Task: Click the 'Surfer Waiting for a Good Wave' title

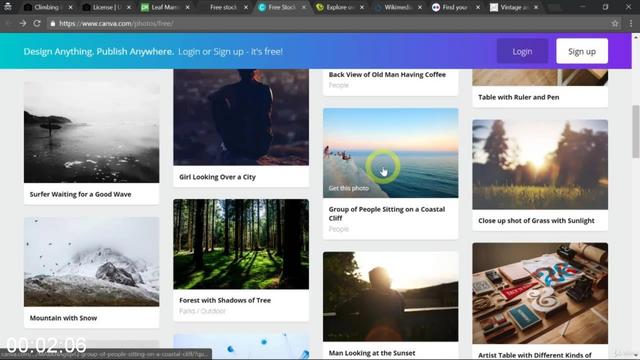Action: coord(80,194)
